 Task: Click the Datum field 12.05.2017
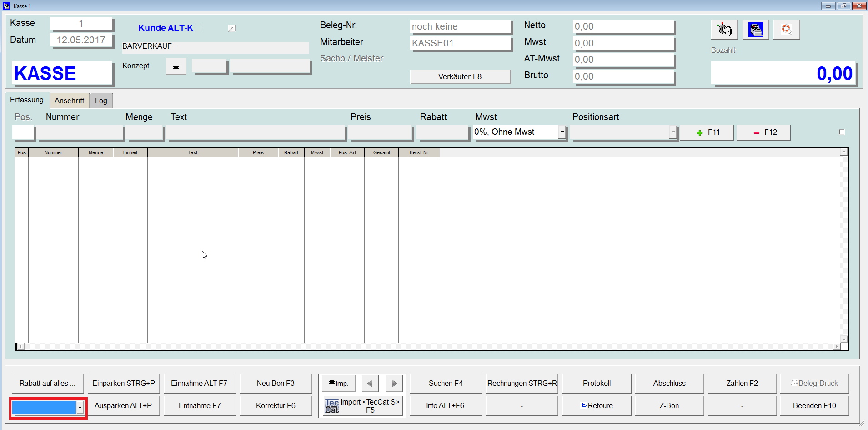[81, 40]
